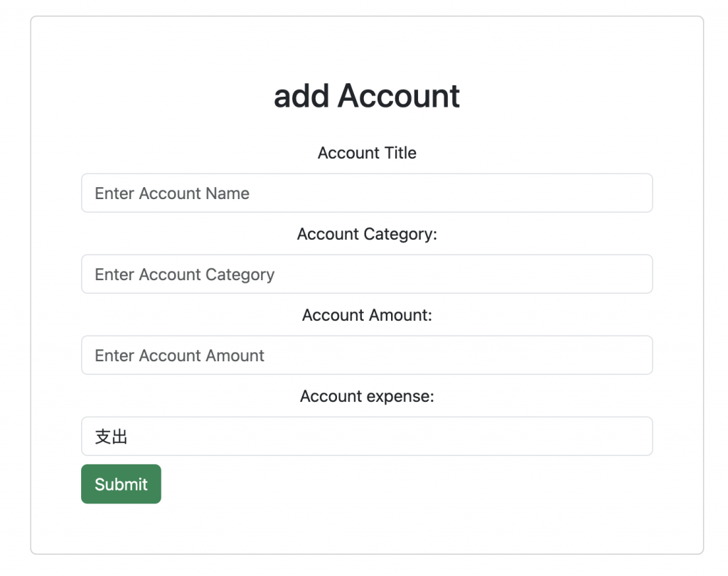
Task: Submit the add Account form
Action: [x=121, y=484]
